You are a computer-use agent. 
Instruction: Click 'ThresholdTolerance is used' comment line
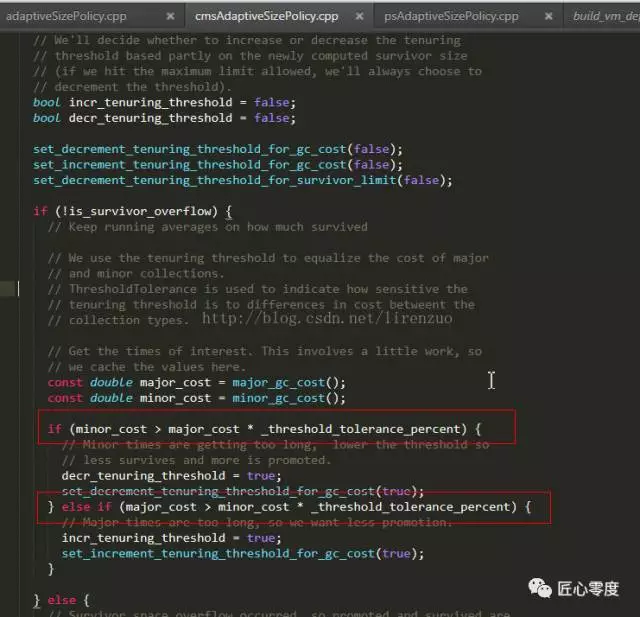pyautogui.click(x=258, y=289)
